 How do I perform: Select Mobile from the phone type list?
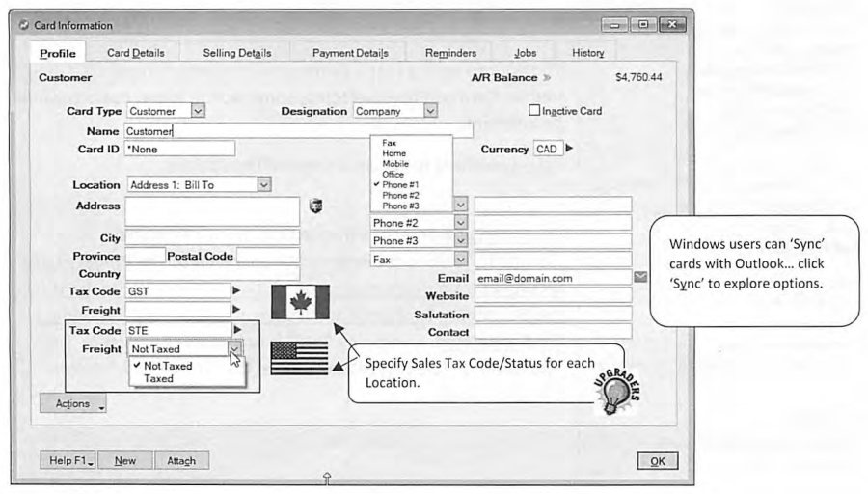[395, 163]
